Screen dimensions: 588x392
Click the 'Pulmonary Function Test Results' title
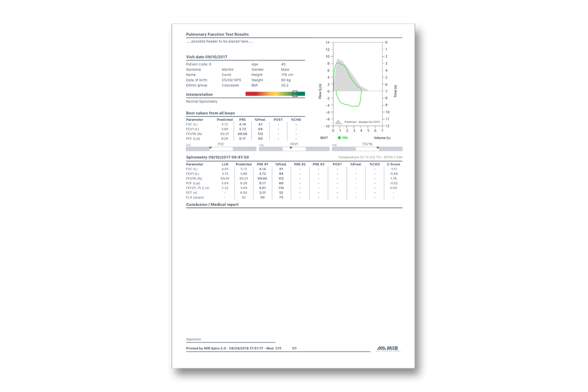[x=217, y=34]
